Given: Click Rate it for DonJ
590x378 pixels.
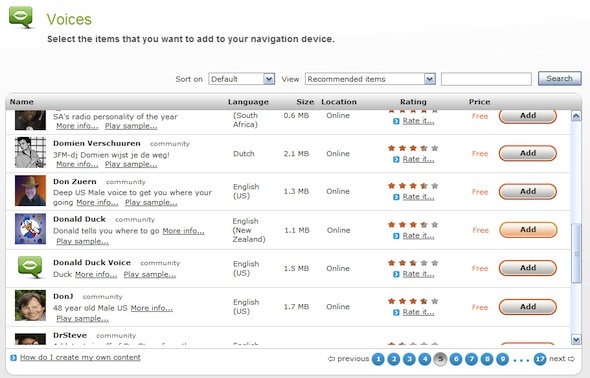Looking at the screenshot, I should click(x=418, y=312).
